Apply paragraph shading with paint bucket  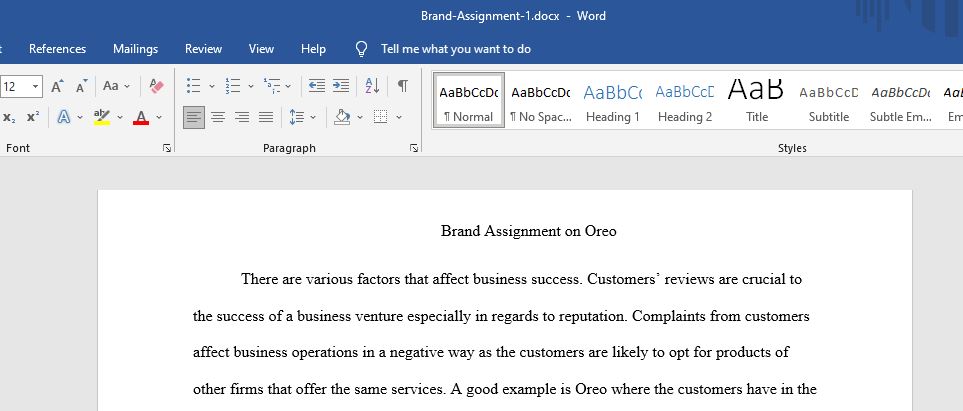pyautogui.click(x=342, y=117)
